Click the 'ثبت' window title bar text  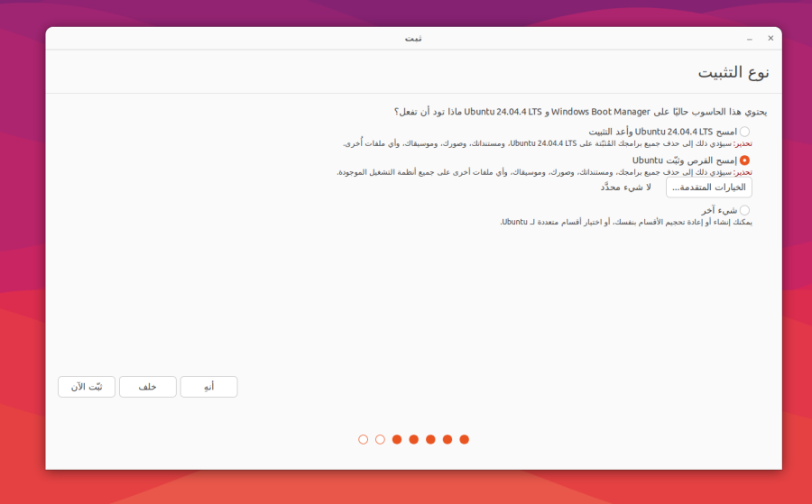click(413, 39)
